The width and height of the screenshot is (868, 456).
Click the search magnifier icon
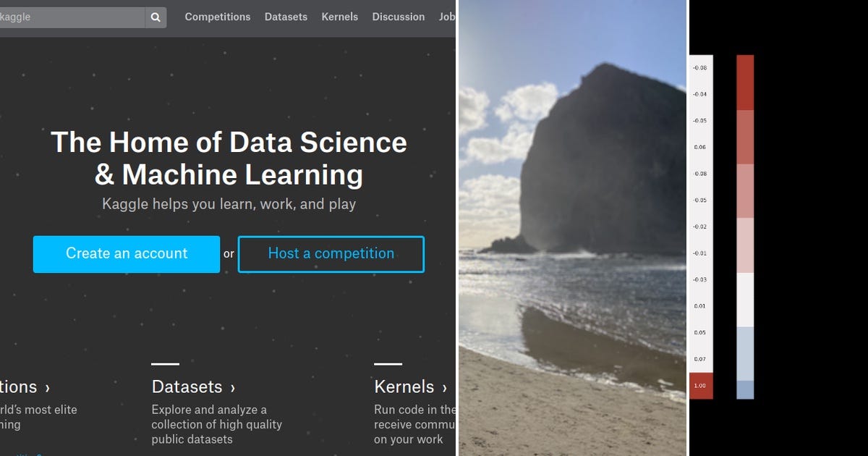pyautogui.click(x=155, y=17)
